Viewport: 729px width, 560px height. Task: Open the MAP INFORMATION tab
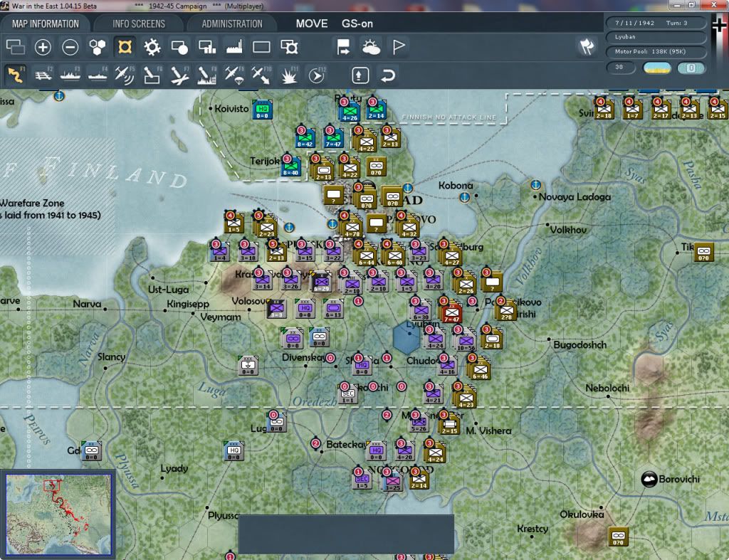tap(46, 23)
